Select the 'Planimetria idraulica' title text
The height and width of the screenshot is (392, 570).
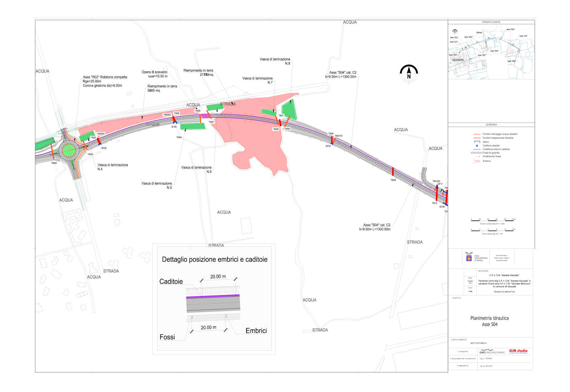489,318
